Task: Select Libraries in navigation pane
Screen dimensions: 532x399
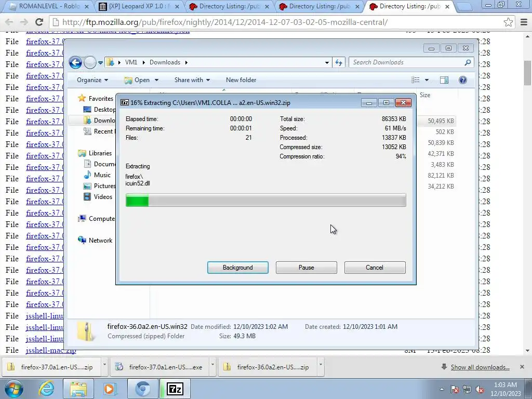Action: 95,153
